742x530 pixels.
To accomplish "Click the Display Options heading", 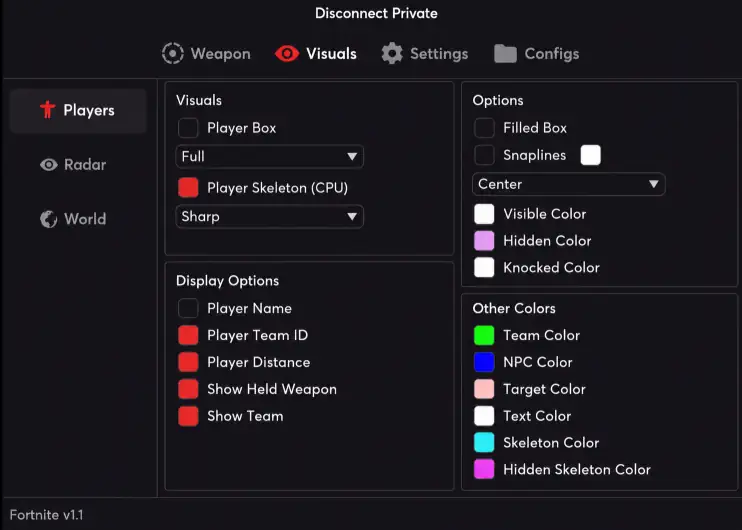I will pos(228,281).
